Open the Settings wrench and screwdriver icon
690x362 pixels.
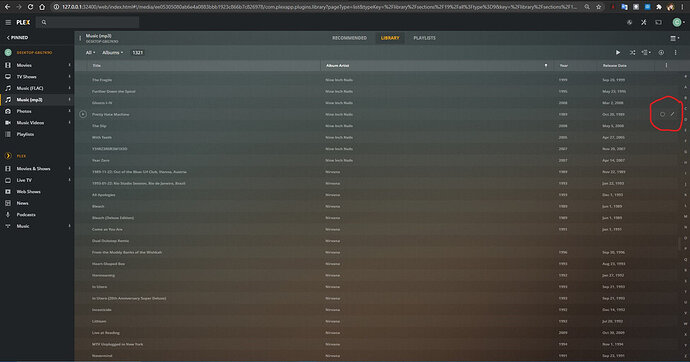click(x=644, y=22)
